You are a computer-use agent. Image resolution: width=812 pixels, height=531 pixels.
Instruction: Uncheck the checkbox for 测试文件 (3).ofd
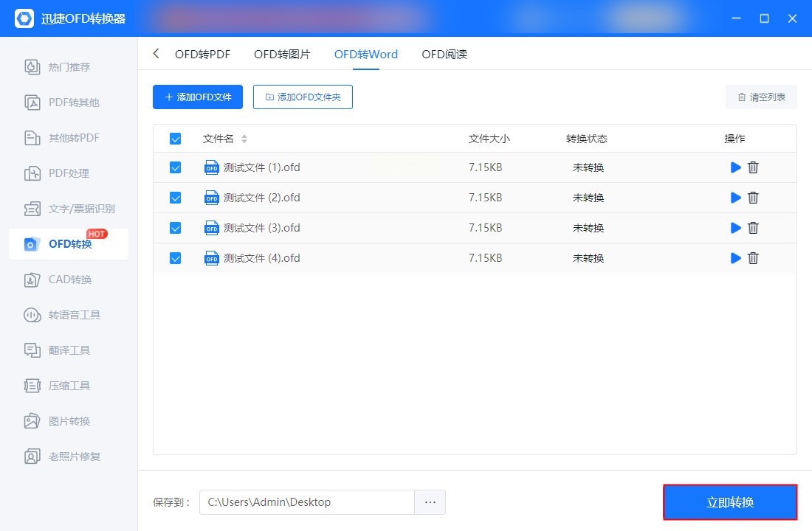click(x=175, y=228)
